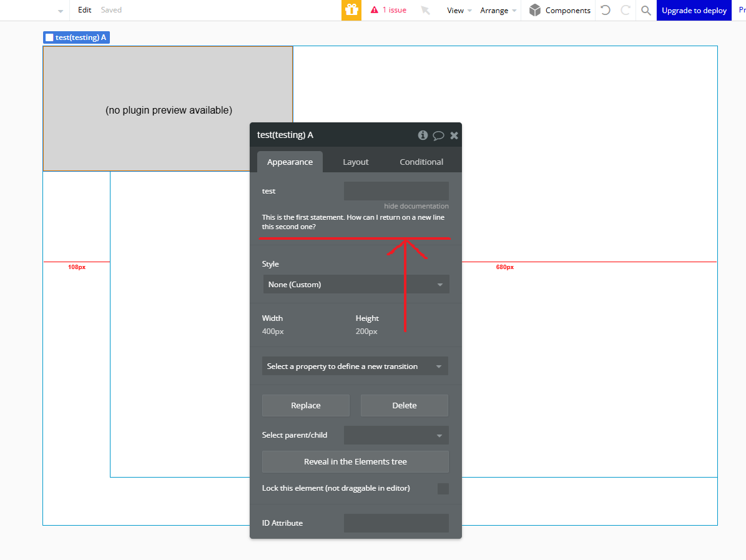Close the test(testing) A property panel

[x=454, y=135]
